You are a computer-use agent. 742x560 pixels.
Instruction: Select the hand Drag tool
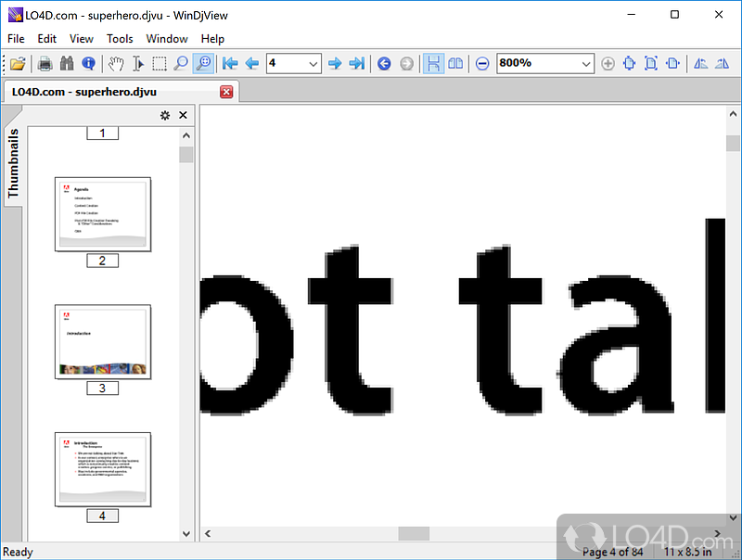(116, 63)
